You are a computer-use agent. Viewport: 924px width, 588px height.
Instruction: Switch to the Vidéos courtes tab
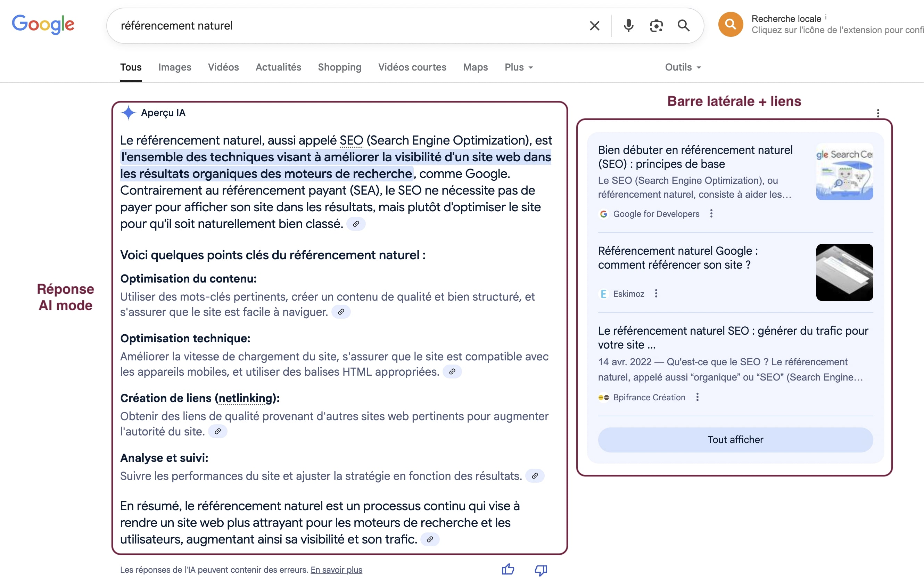click(412, 67)
